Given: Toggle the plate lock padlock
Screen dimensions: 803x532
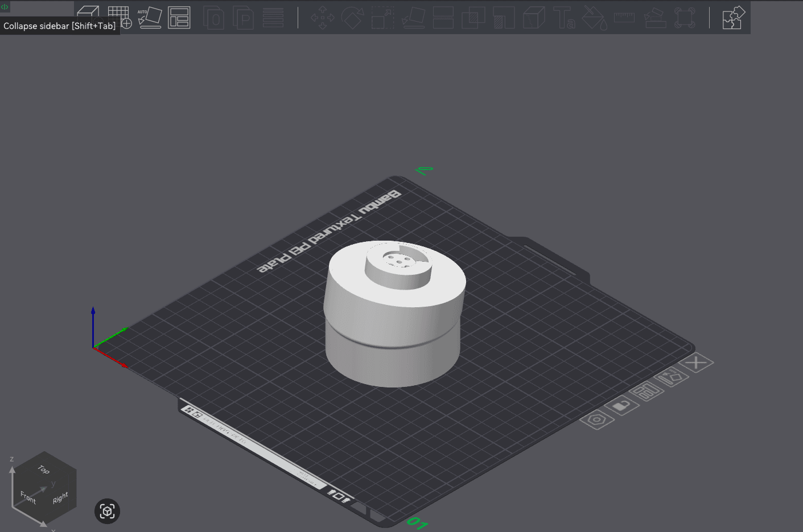Looking at the screenshot, I should tap(621, 406).
